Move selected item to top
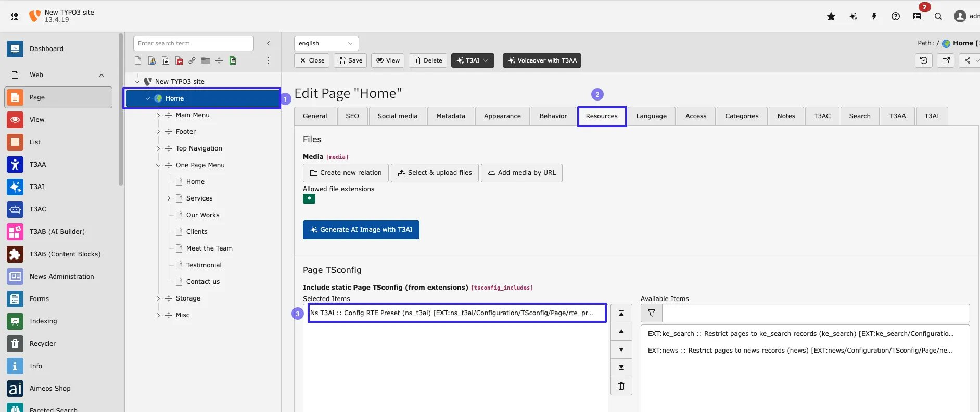Image resolution: width=980 pixels, height=412 pixels. tap(621, 313)
